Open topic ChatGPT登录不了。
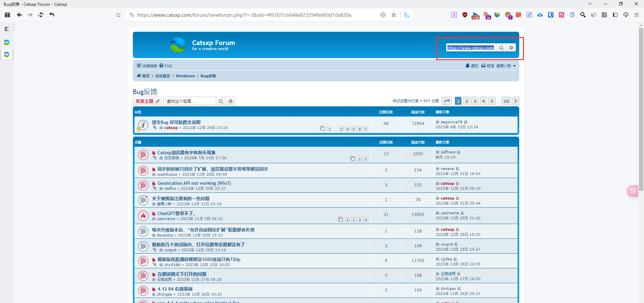Screen dimensions: 644x303 pos(176,213)
